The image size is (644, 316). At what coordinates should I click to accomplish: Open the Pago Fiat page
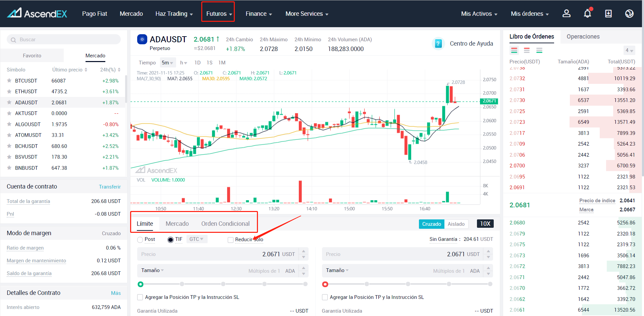(95, 14)
